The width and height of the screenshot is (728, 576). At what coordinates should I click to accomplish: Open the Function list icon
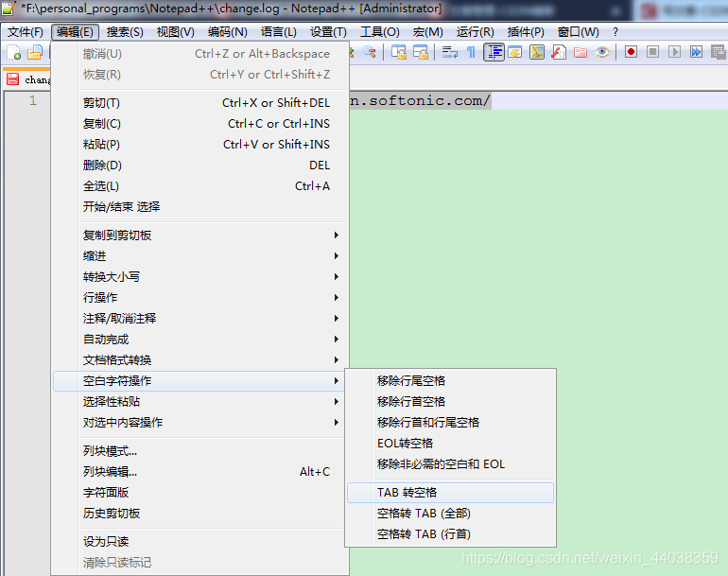pos(559,52)
